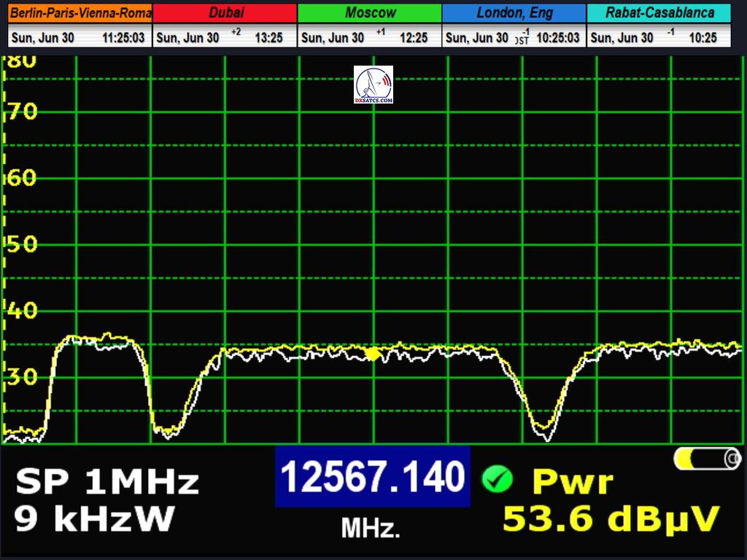Open the London, Eng clock header

514,13
